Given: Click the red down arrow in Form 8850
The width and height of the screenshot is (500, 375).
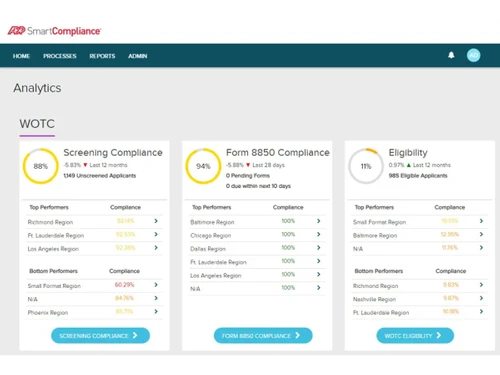Looking at the screenshot, I should pos(248,165).
